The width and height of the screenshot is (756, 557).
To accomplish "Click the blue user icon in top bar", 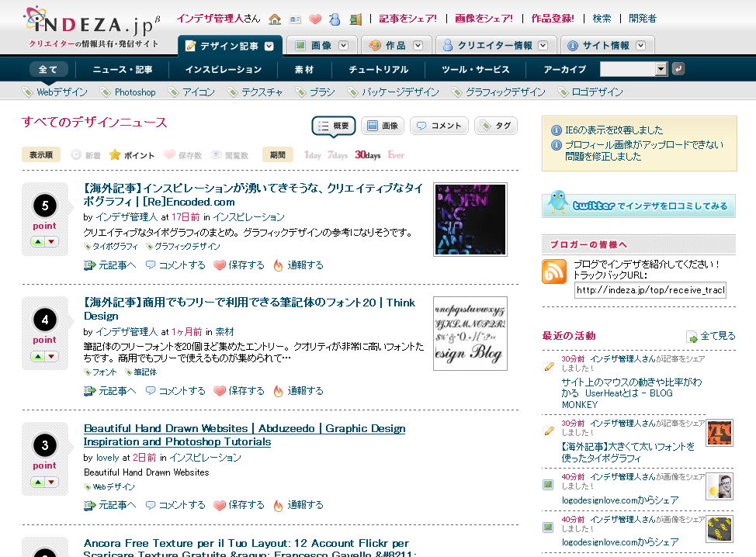I will [335, 19].
